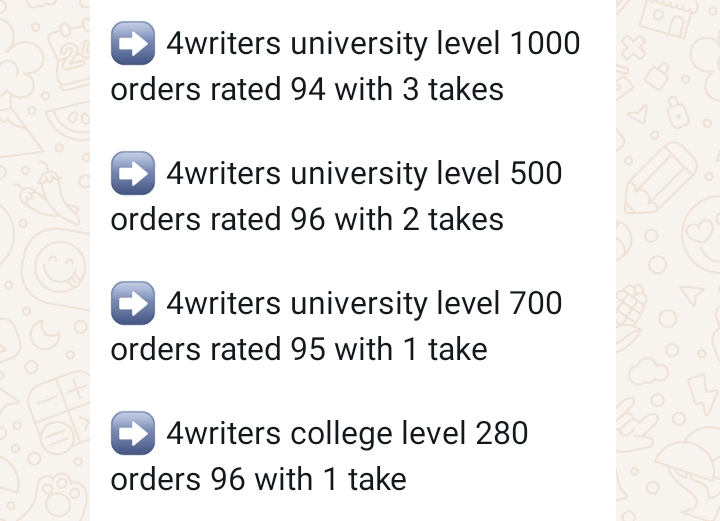The image size is (720, 521).
Task: Click the pencil doodle in right wallpaper
Action: tap(660, 180)
